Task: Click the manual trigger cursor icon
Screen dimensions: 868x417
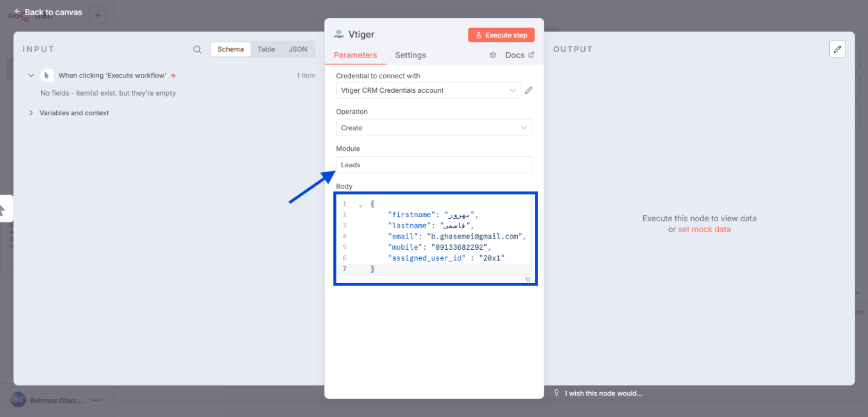Action: [47, 76]
